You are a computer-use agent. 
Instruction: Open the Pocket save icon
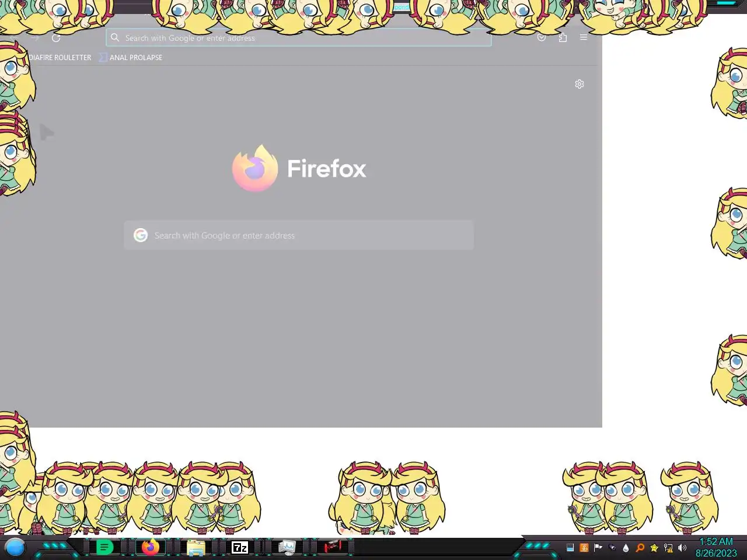(542, 37)
